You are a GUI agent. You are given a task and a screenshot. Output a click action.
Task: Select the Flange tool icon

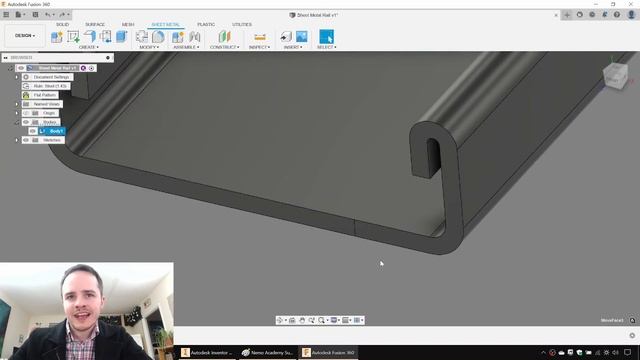tap(89, 37)
